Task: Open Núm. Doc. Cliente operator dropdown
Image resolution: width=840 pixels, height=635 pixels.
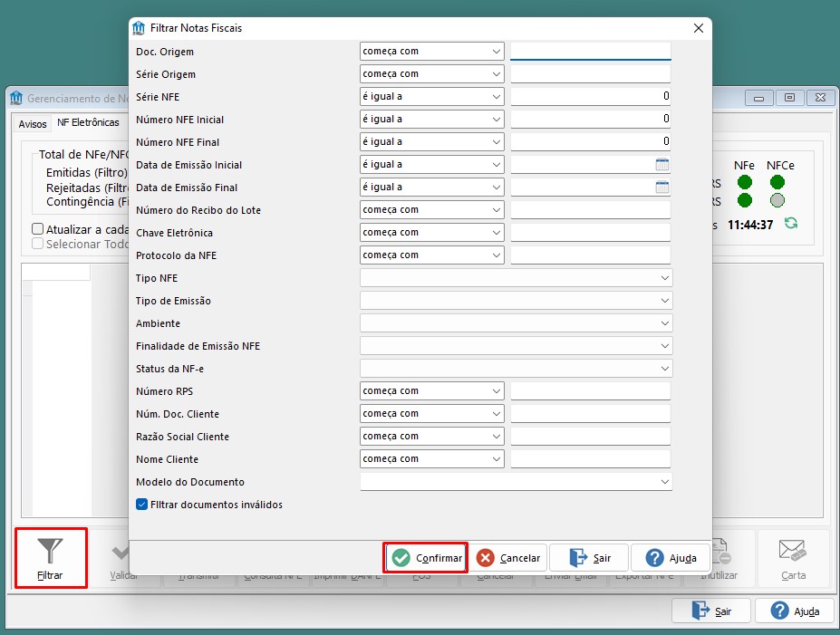Action: pyautogui.click(x=432, y=413)
